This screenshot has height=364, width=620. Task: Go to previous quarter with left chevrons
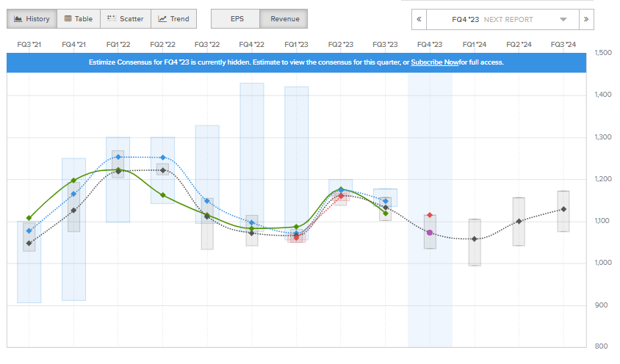419,19
